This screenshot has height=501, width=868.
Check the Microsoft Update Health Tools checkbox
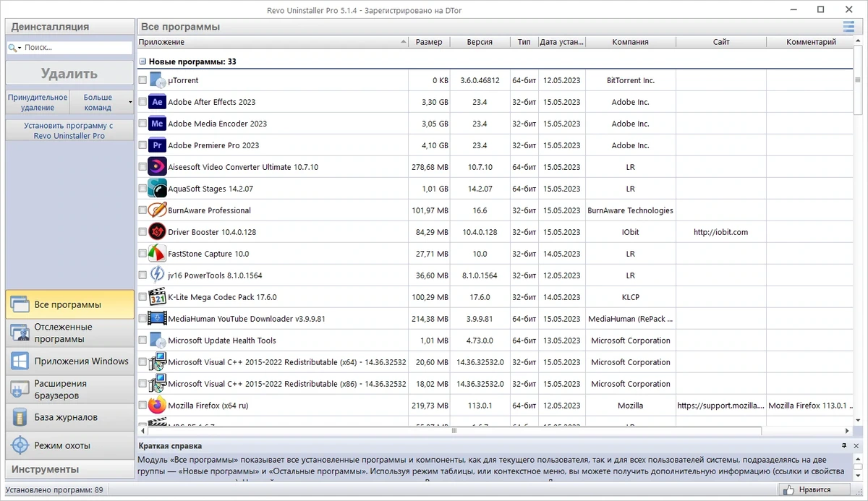142,341
